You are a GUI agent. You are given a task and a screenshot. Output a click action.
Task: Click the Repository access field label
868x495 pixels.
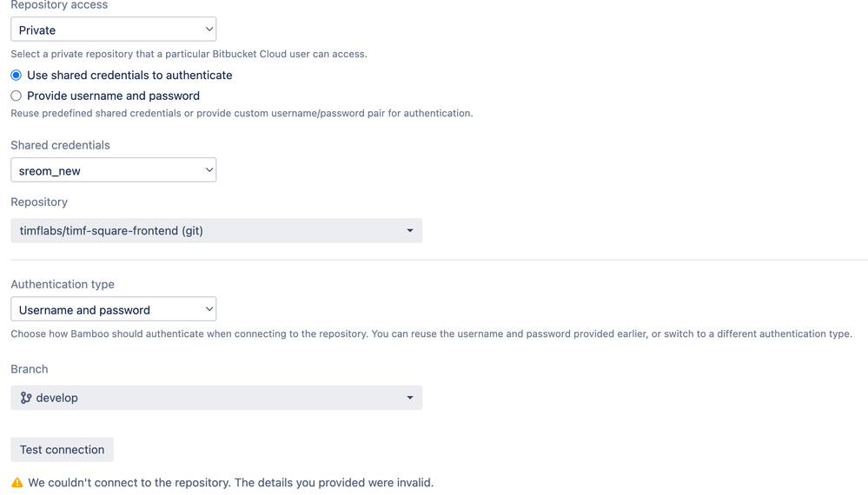(x=59, y=5)
